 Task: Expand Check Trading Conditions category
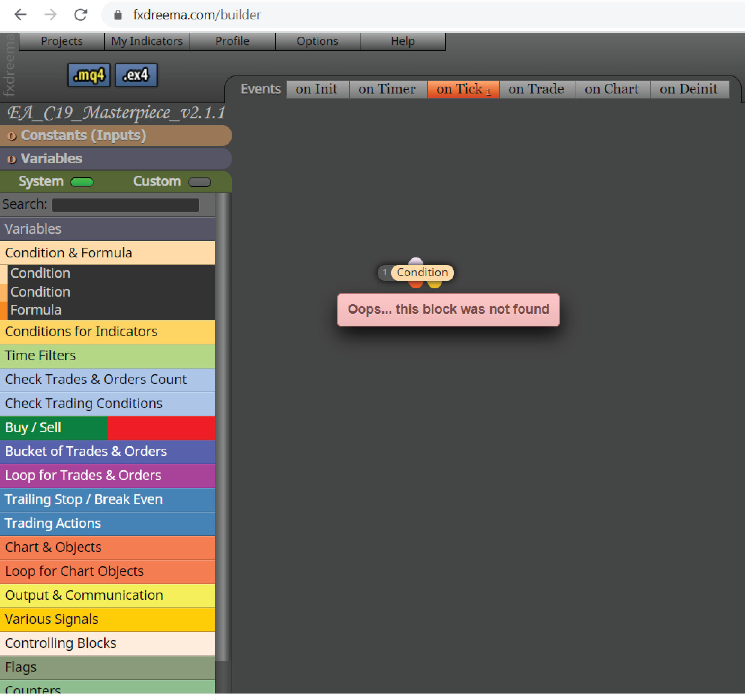click(x=108, y=404)
